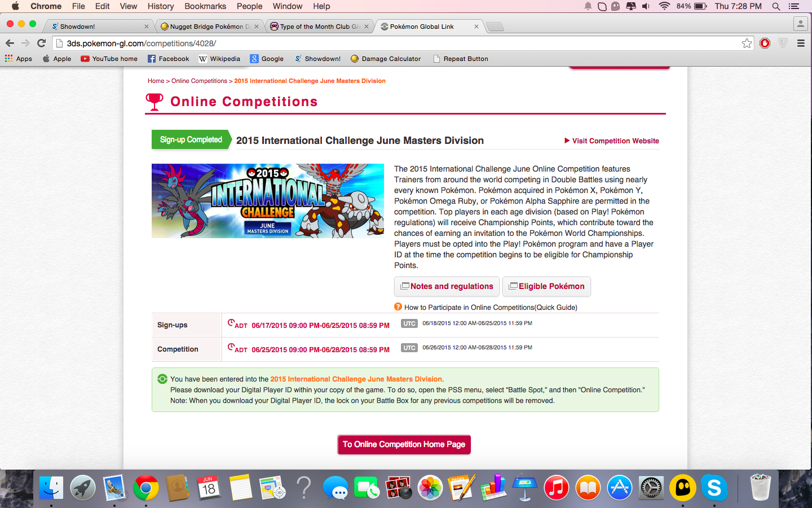Image resolution: width=812 pixels, height=508 pixels.
Task: Click the 2015 International Challenge link in green notice
Action: point(356,379)
